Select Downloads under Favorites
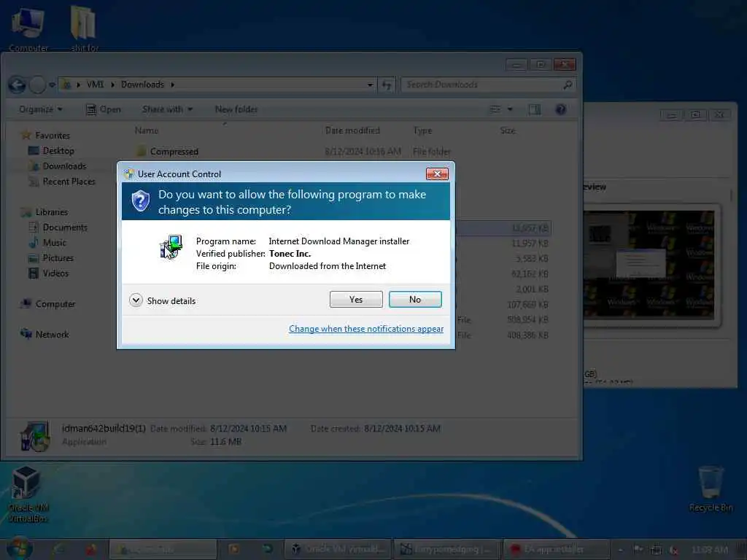 click(x=58, y=166)
